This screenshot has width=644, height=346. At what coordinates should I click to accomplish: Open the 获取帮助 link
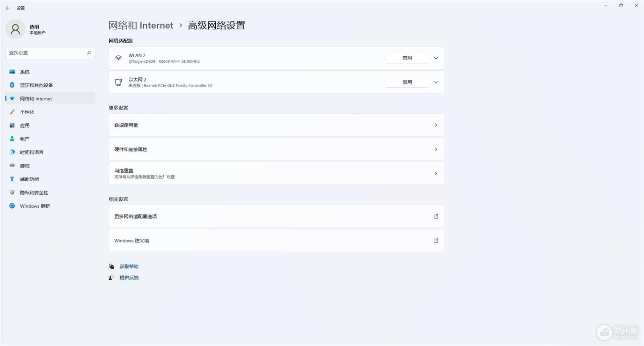tap(129, 267)
